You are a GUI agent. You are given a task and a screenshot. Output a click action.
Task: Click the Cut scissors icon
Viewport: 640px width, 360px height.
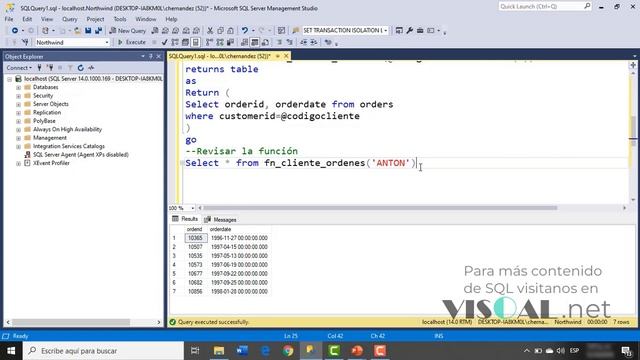click(210, 31)
